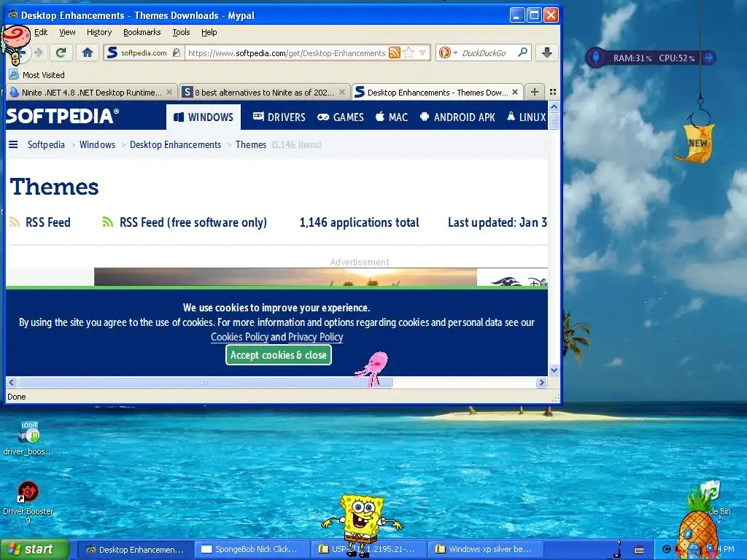Switch to Desktop Enhancements taskbar item
The width and height of the screenshot is (747, 560).
click(134, 550)
